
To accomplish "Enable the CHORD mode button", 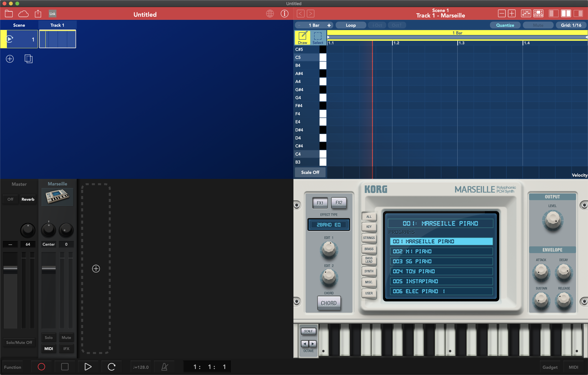I will point(328,303).
